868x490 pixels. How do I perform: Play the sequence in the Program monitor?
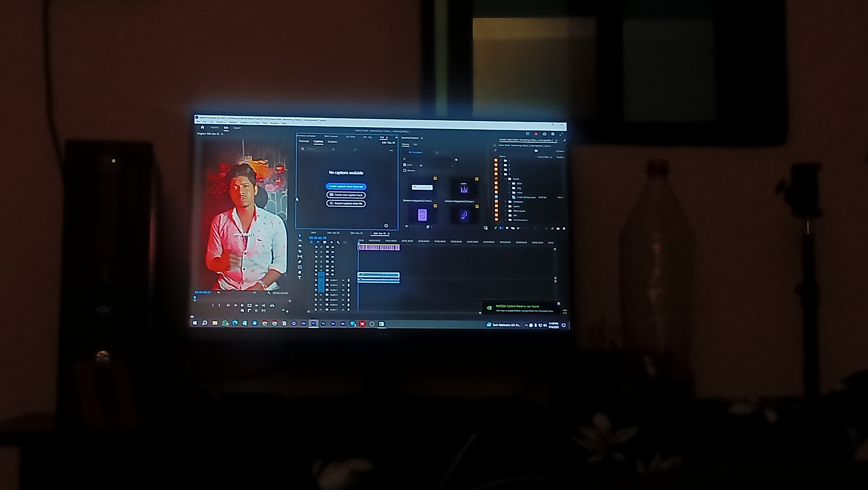(x=242, y=305)
